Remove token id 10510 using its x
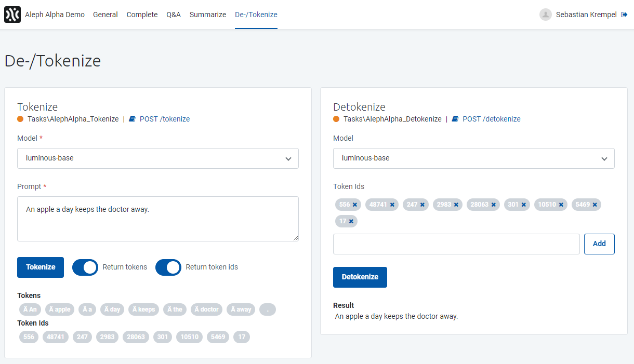The height and width of the screenshot is (364, 634). (x=561, y=205)
